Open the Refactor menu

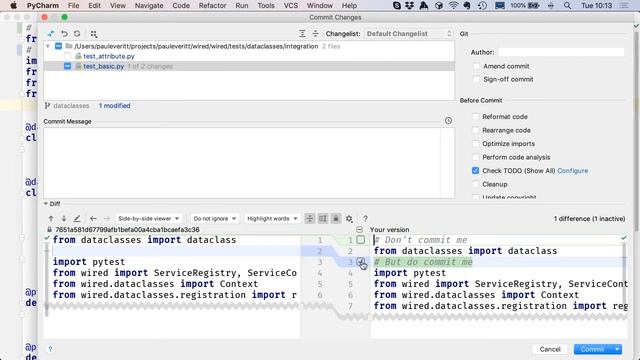pos(212,6)
